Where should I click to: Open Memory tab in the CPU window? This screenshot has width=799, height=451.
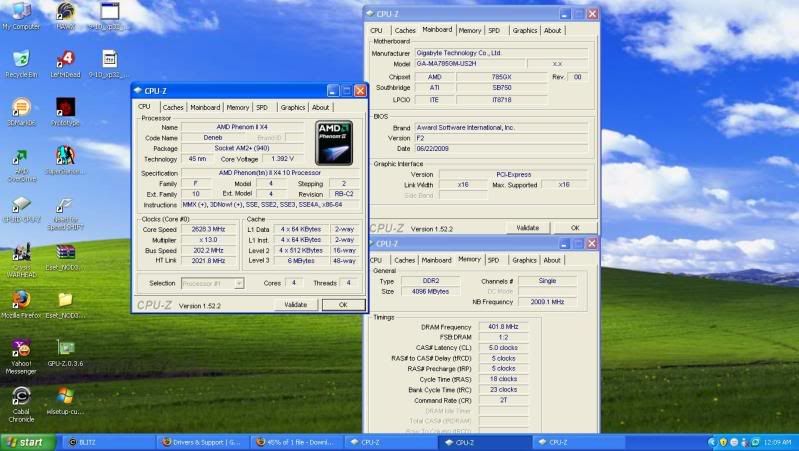[x=238, y=108]
